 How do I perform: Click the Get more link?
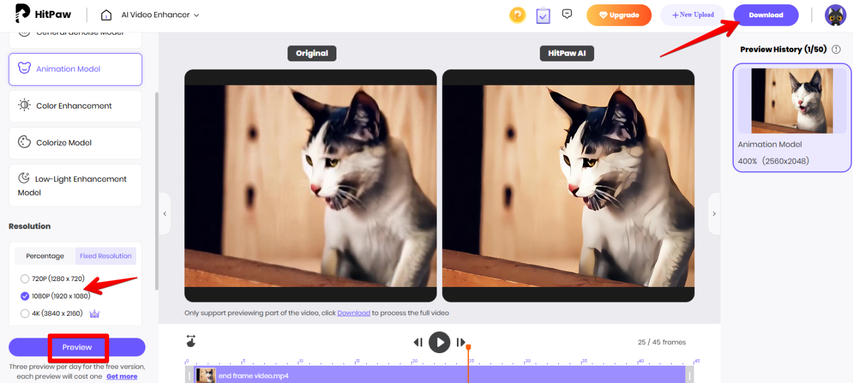click(x=122, y=376)
